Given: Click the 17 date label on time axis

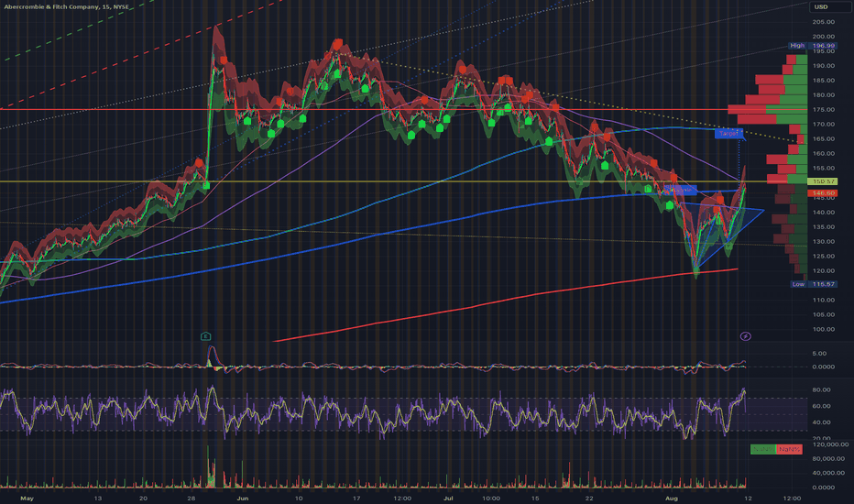Looking at the screenshot, I should (x=356, y=498).
